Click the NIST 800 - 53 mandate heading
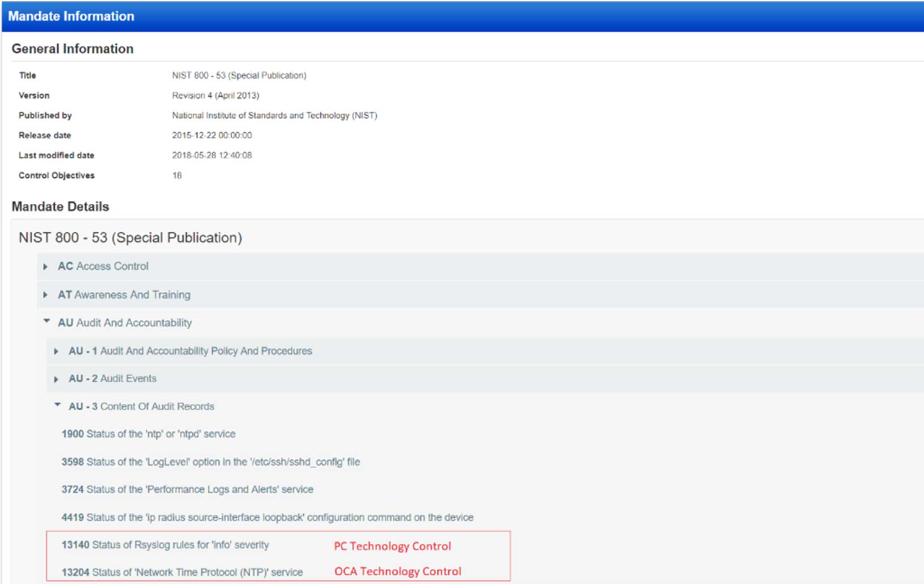The height and width of the screenshot is (584, 924). tap(130, 238)
